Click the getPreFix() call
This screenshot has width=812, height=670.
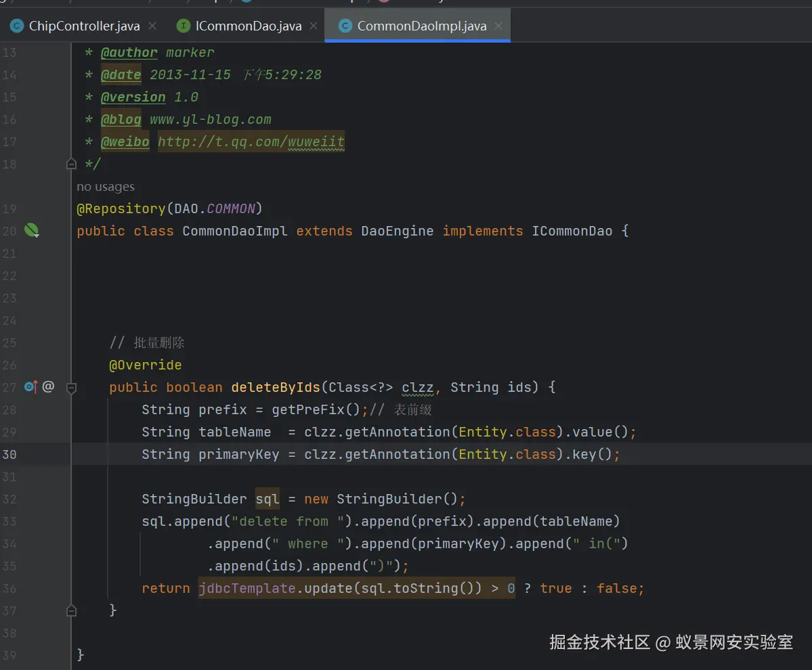(x=316, y=409)
